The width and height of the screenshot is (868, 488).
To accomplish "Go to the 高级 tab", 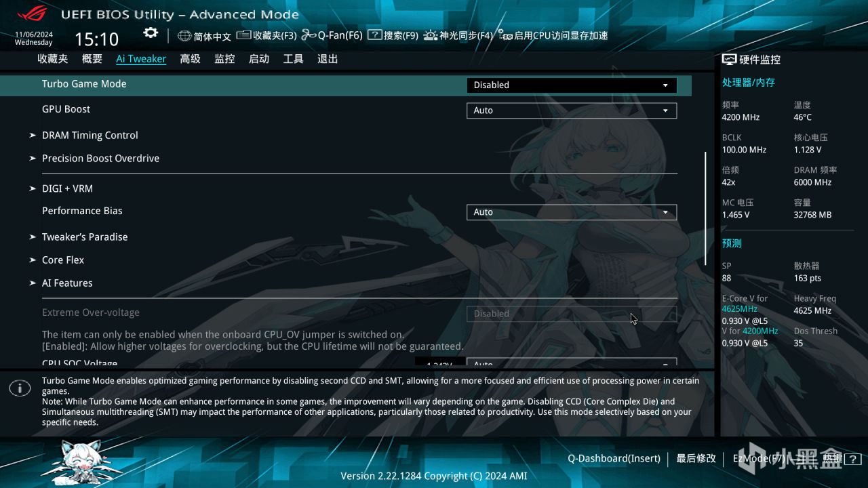I will pyautogui.click(x=191, y=59).
